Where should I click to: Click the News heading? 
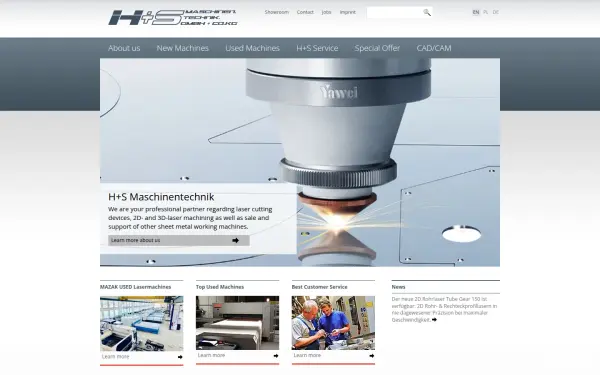click(398, 287)
